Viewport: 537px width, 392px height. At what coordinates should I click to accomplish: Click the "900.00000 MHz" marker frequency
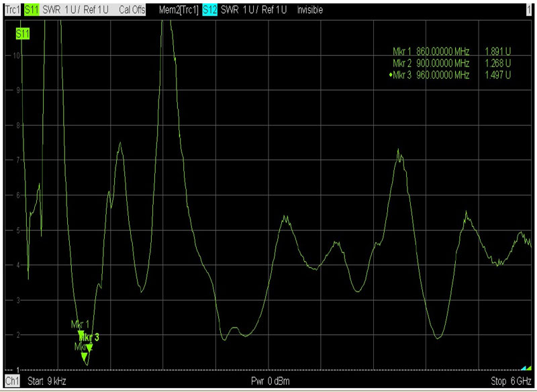pos(443,63)
